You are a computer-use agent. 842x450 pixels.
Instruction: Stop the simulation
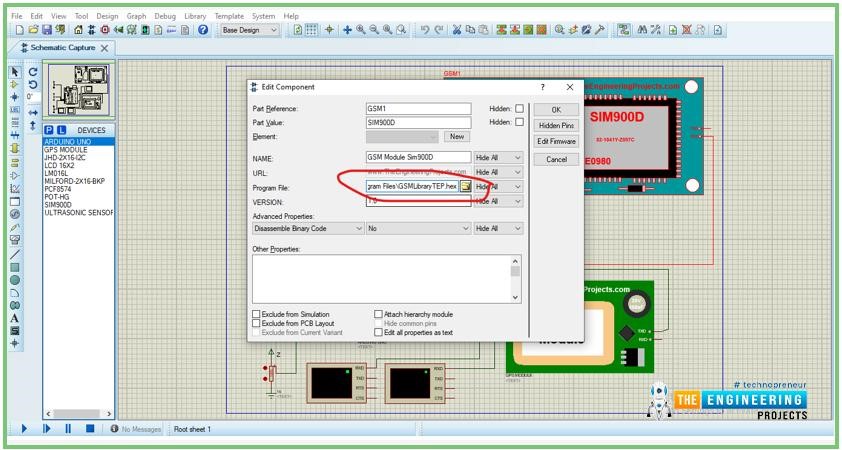pos(90,429)
